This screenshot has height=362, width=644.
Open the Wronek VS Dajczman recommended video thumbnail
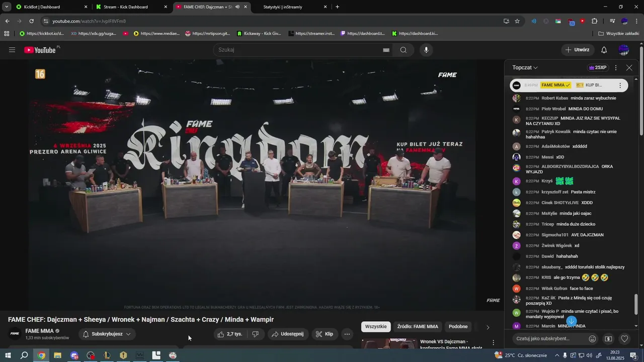click(x=389, y=344)
